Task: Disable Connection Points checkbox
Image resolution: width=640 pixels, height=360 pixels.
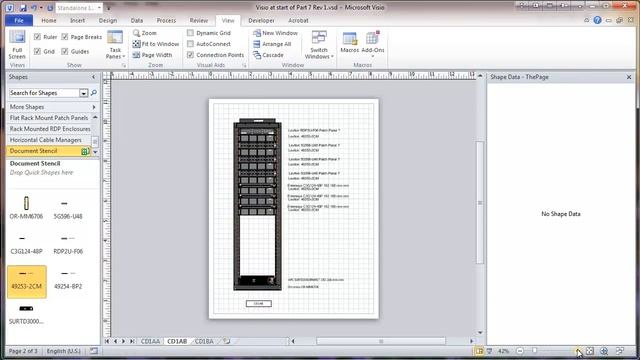Action: click(190, 55)
